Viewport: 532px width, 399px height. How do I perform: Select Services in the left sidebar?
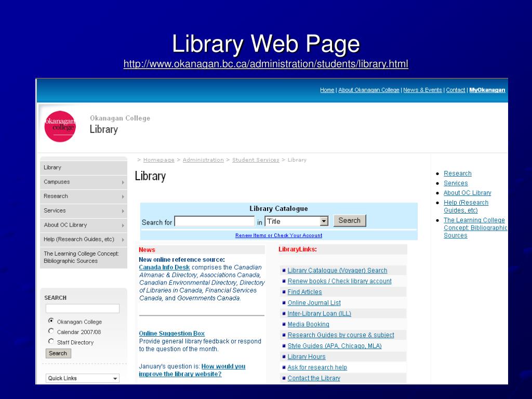[x=84, y=211]
